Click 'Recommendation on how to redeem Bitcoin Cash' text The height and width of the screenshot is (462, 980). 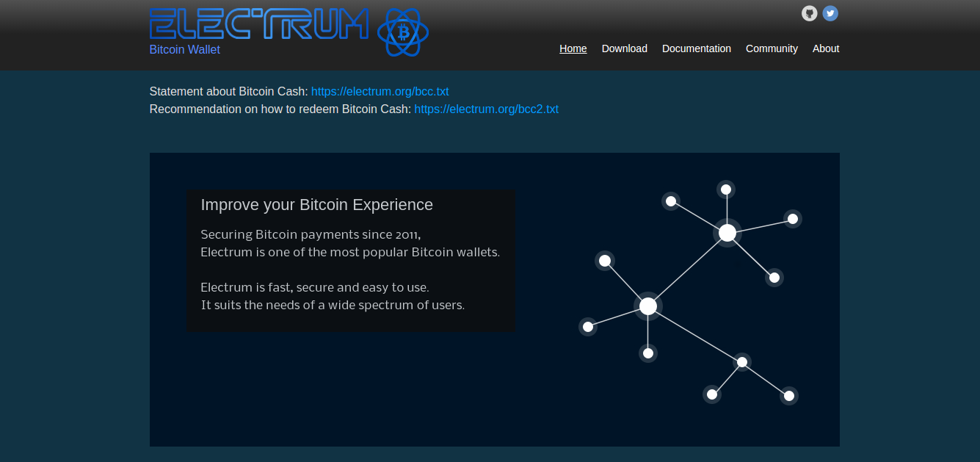[x=280, y=109]
